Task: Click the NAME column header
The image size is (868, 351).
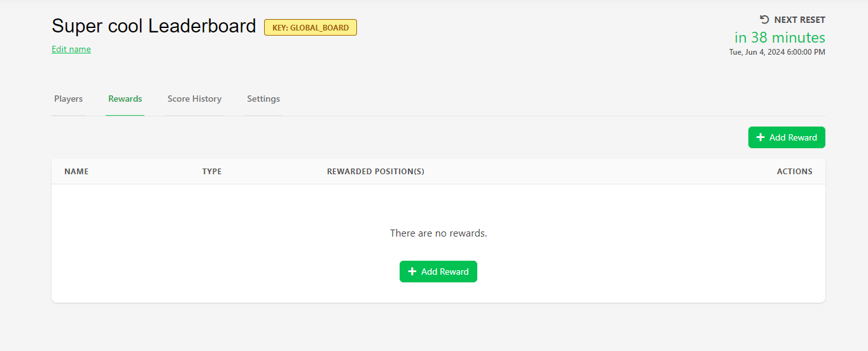Action: click(x=76, y=172)
